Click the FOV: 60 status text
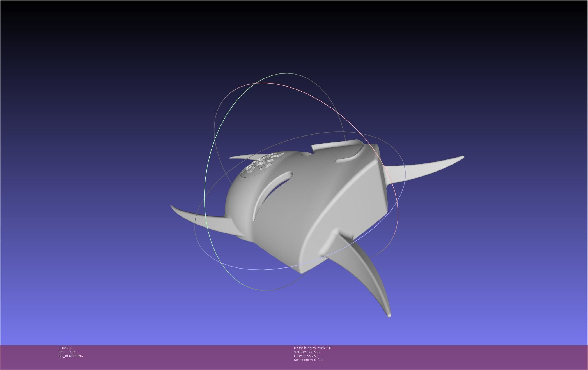The height and width of the screenshot is (370, 588). [x=65, y=348]
